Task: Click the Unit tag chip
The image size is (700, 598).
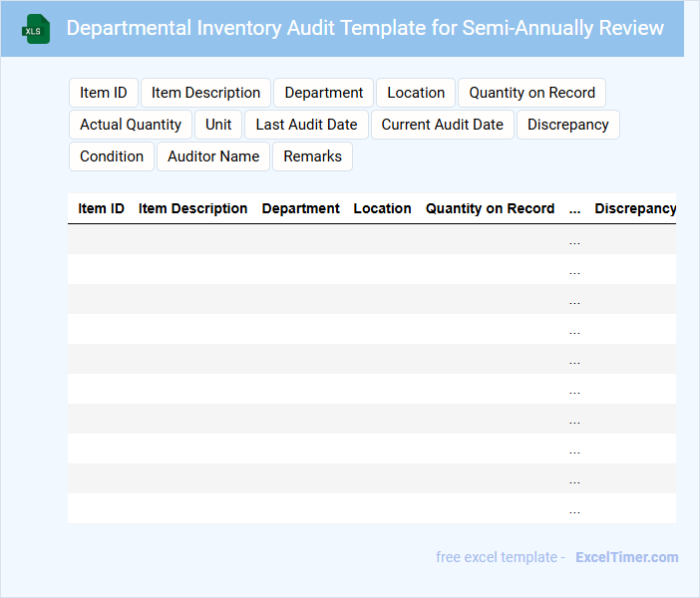Action: point(218,125)
